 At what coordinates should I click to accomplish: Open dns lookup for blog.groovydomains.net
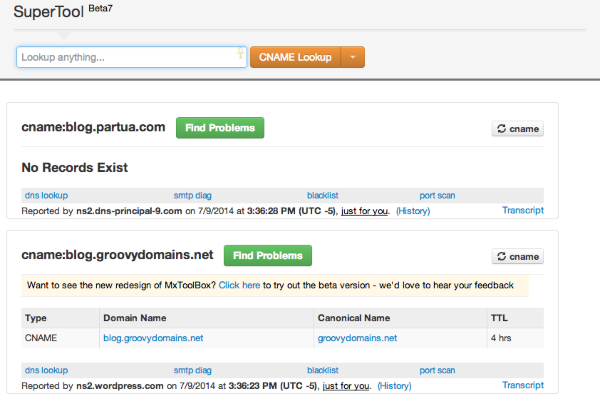(x=46, y=370)
